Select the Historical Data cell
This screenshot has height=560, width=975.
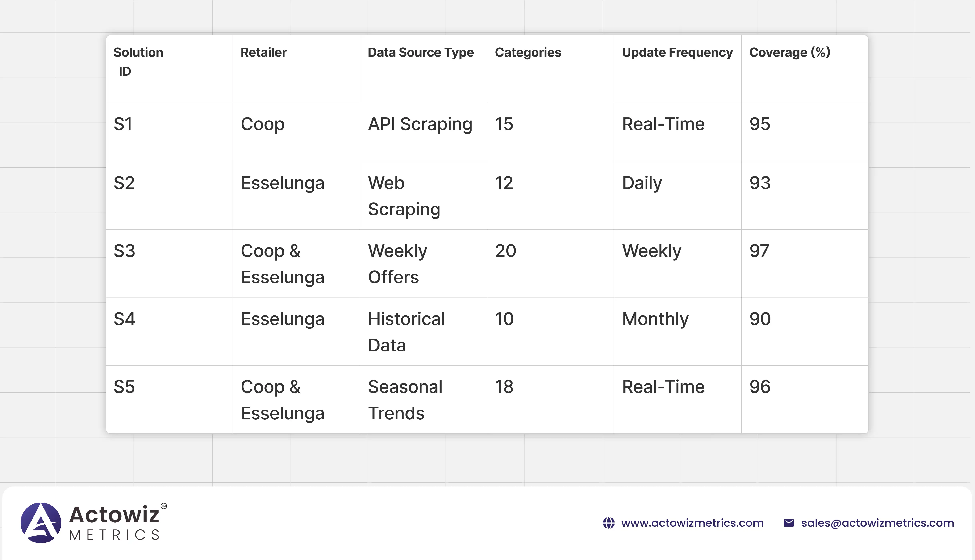tap(406, 332)
